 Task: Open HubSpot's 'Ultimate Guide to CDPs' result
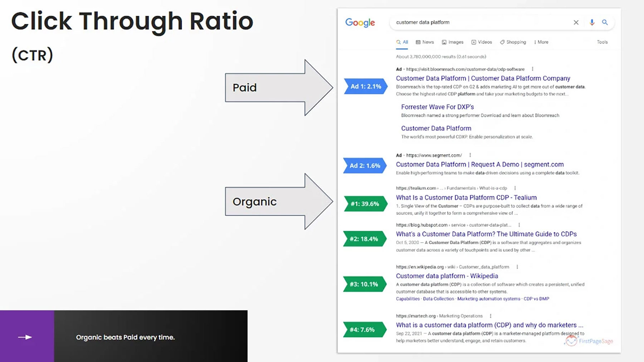pyautogui.click(x=486, y=234)
